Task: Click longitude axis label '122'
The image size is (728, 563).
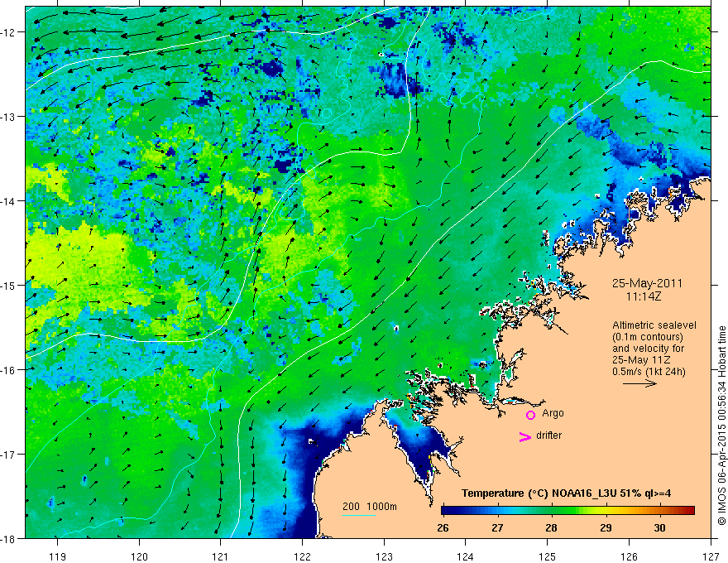Action: click(x=302, y=556)
